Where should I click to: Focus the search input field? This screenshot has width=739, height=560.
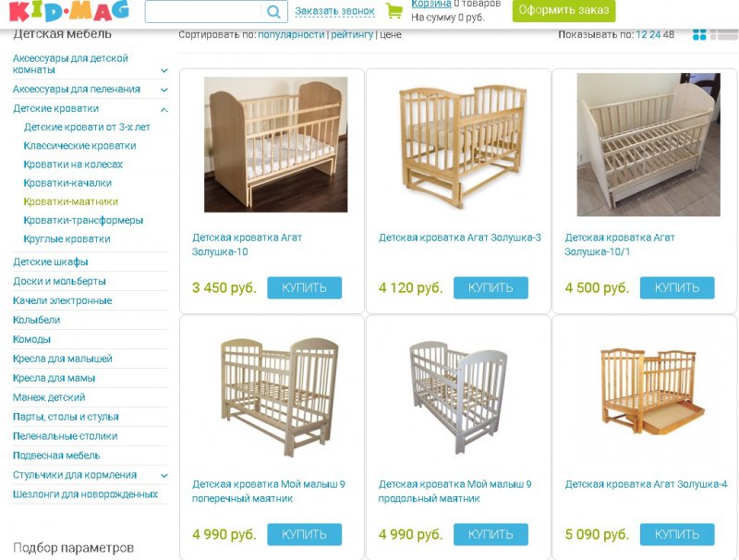pyautogui.click(x=204, y=11)
